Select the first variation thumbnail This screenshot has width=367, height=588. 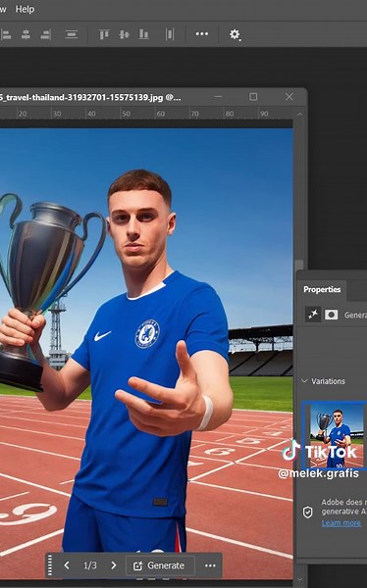[335, 435]
